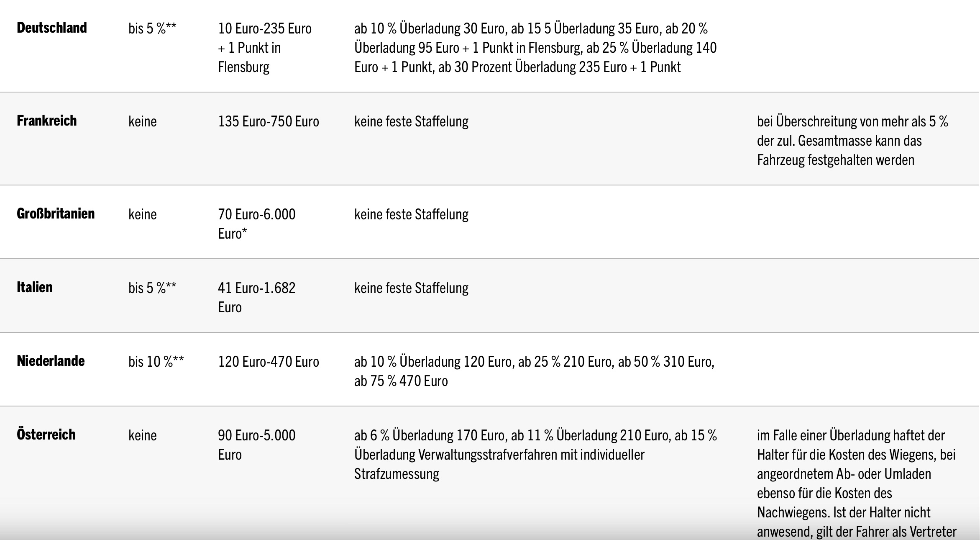Image resolution: width=980 pixels, height=540 pixels.
Task: Click the Italien row label
Action: [x=35, y=288]
